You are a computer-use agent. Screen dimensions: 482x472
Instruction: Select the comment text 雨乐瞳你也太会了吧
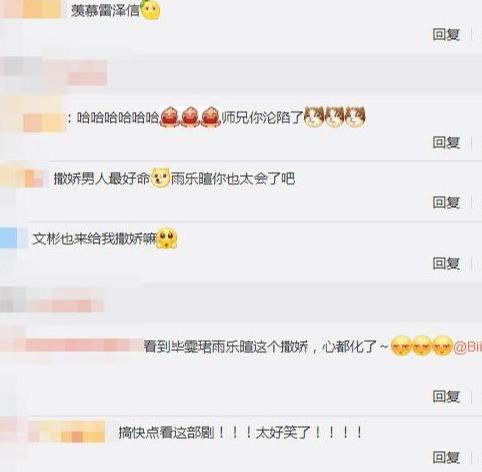click(x=233, y=179)
